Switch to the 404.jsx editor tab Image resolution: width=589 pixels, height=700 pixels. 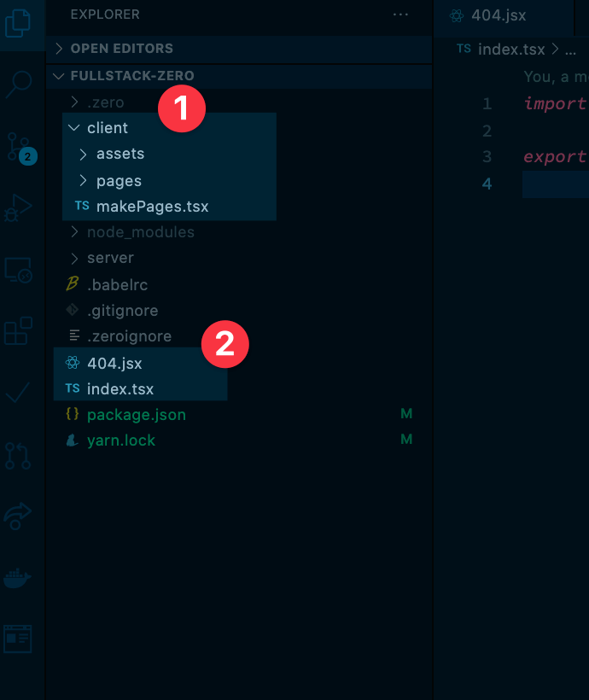click(x=499, y=15)
